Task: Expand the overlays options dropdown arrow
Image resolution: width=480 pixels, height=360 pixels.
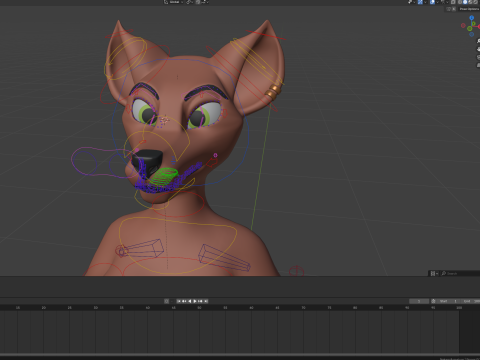Action: [x=438, y=2]
